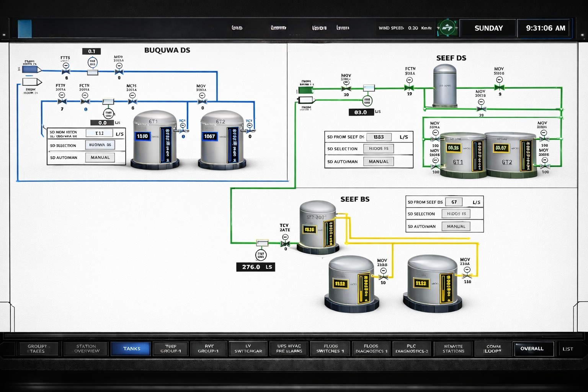Toggle Seef BS auto/man MANUAL mode
The image size is (588, 392).
pyautogui.click(x=456, y=226)
